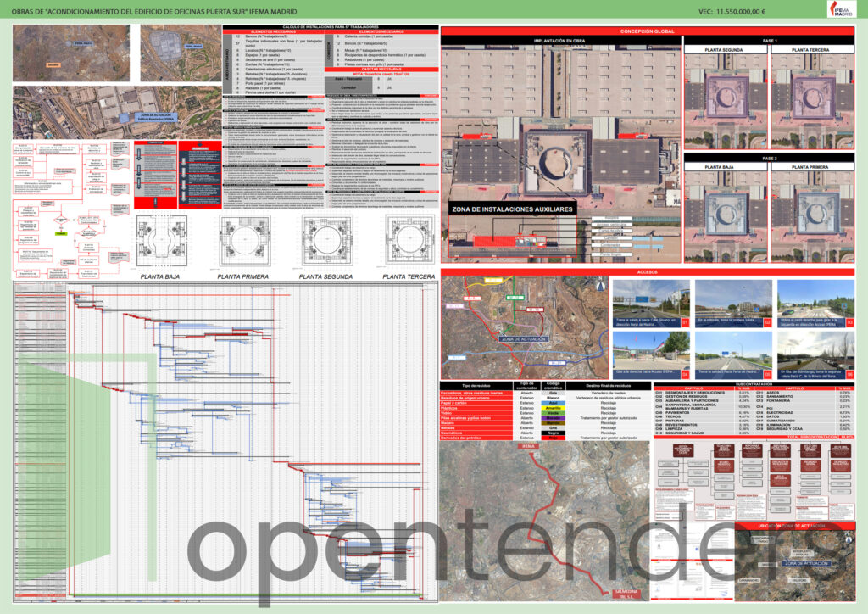Open the Fase 2 Planta Primera aerial image
This screenshot has height=614, width=868.
[813, 216]
